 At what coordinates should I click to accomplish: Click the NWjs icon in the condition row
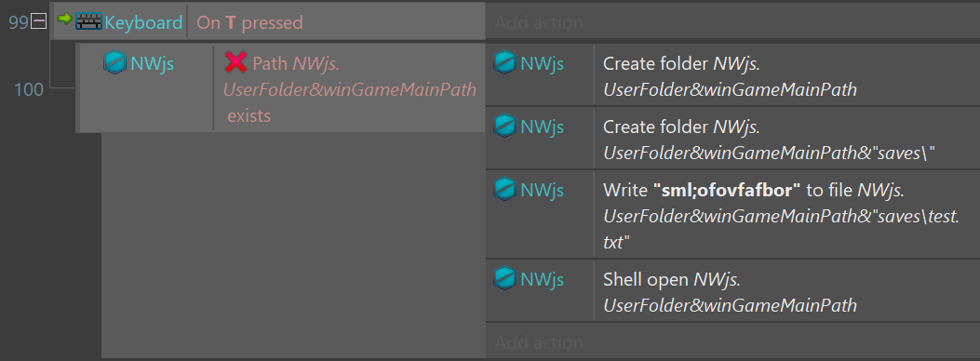click(114, 62)
